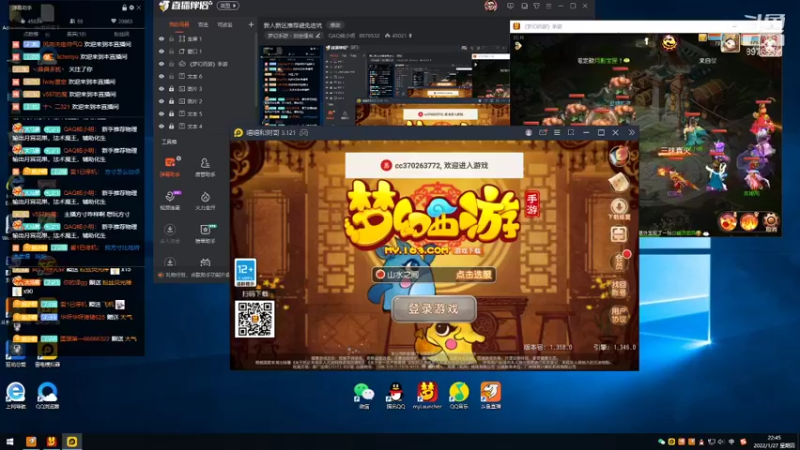Viewport: 800px width, 450px height.
Task: Click the emulator bookmark window icon
Action: click(571, 133)
